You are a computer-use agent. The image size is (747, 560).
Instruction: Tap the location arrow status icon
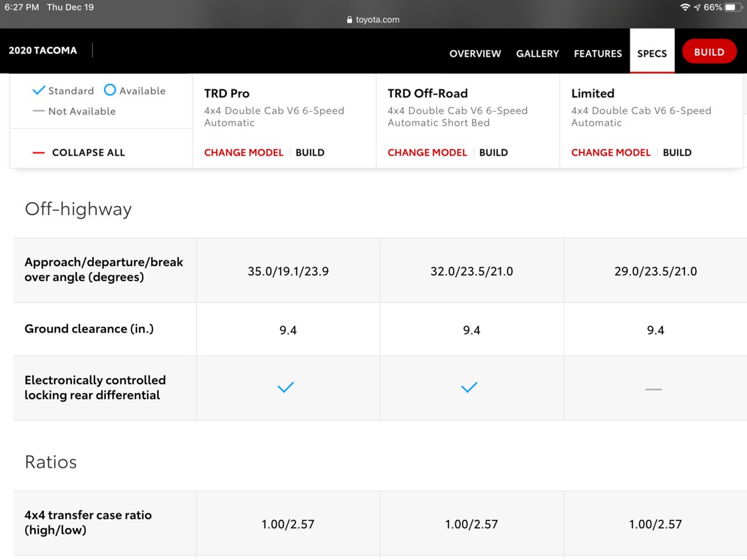pyautogui.click(x=697, y=7)
